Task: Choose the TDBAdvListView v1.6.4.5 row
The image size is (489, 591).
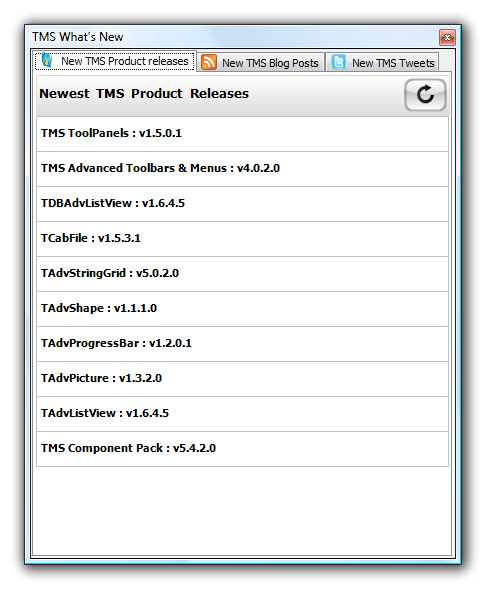Action: pyautogui.click(x=242, y=204)
